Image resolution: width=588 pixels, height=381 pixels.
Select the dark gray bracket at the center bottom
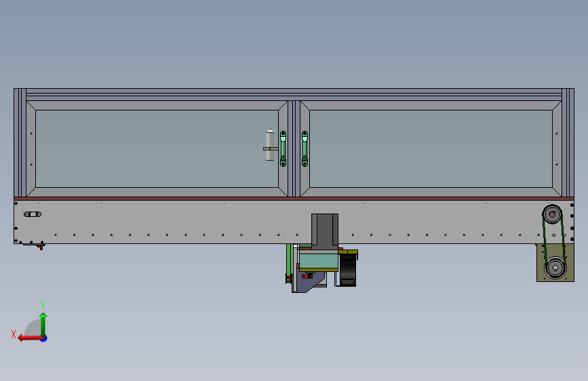point(325,231)
